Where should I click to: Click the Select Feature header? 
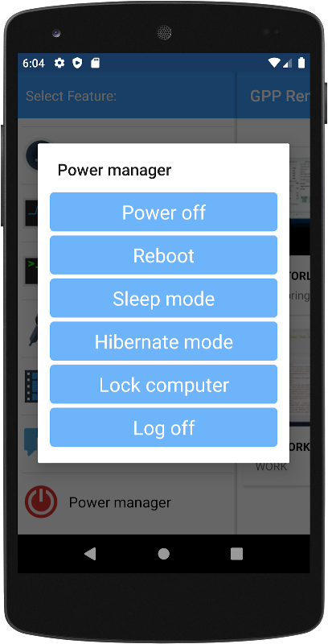coord(72,96)
